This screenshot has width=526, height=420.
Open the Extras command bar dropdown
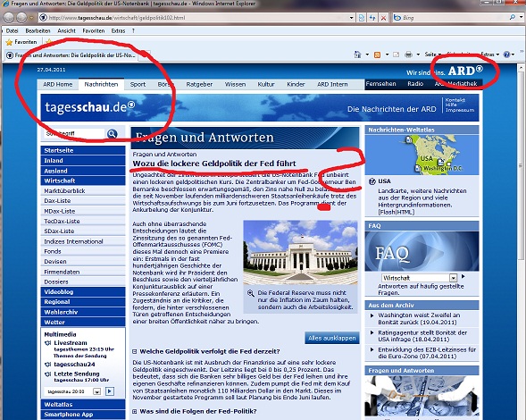(x=489, y=55)
